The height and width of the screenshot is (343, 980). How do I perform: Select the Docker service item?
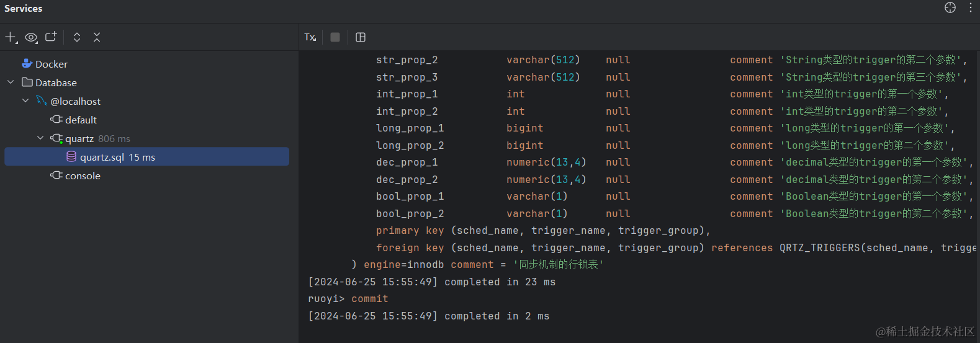click(x=51, y=64)
